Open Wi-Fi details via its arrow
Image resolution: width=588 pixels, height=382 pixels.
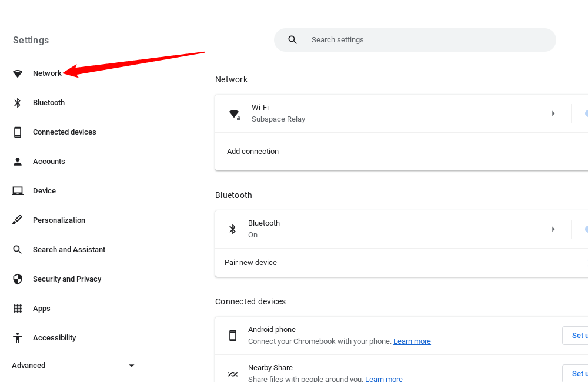(x=553, y=113)
